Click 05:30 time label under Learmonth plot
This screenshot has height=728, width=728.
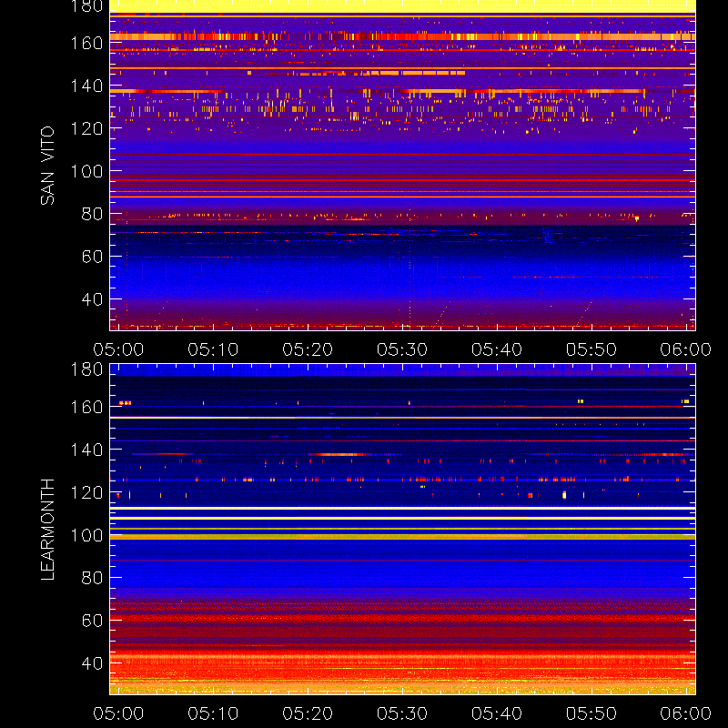tap(402, 713)
